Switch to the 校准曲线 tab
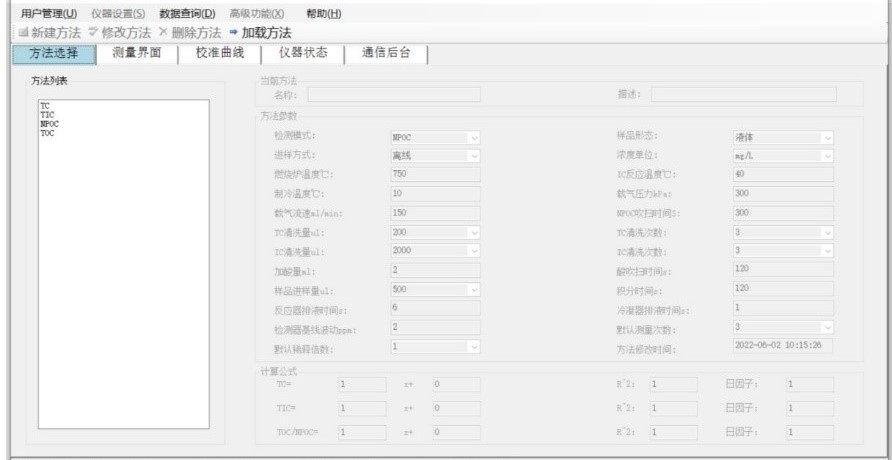 [219, 54]
